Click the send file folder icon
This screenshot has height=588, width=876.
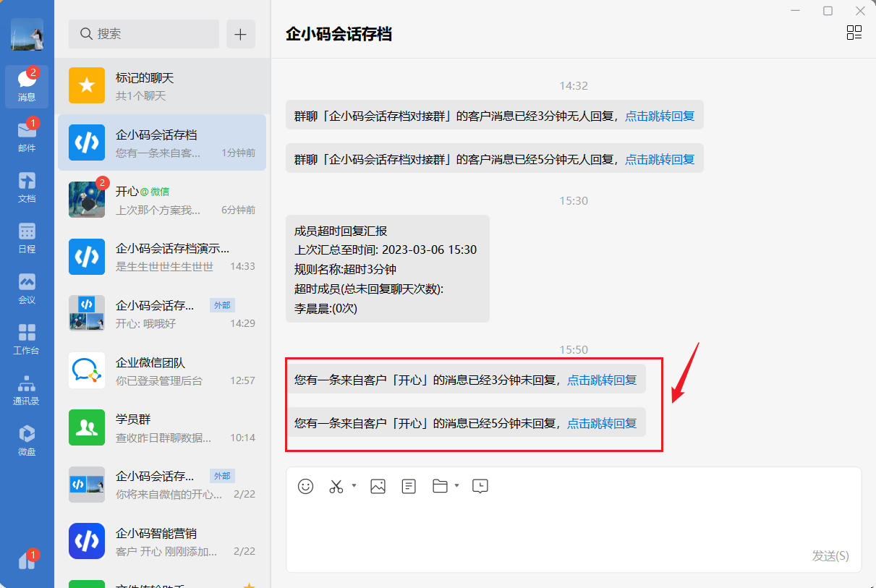[x=440, y=486]
